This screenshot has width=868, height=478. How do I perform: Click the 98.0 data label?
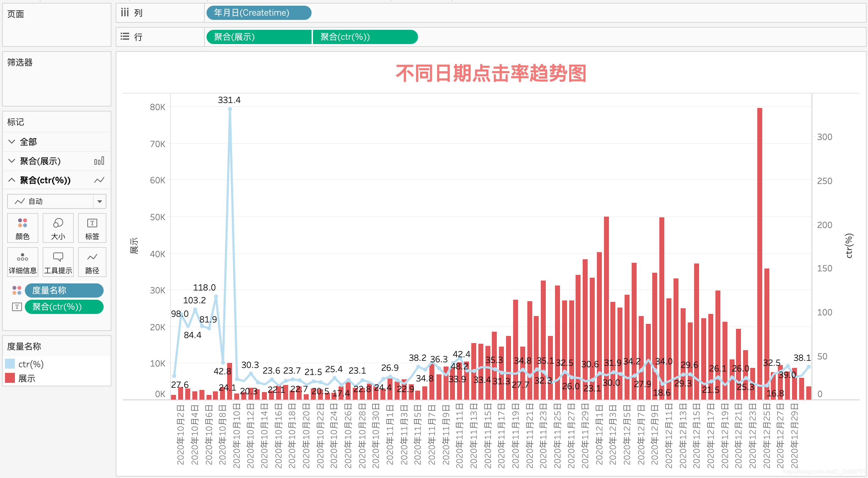click(180, 314)
